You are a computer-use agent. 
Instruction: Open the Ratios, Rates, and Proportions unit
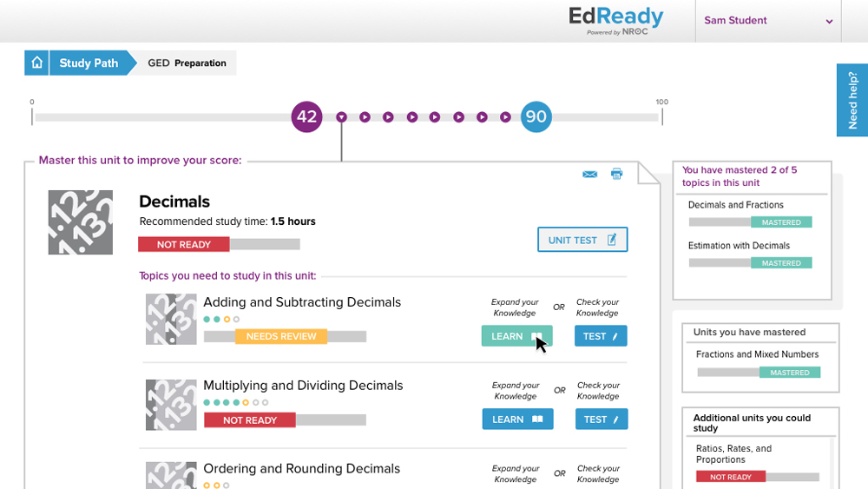point(734,454)
